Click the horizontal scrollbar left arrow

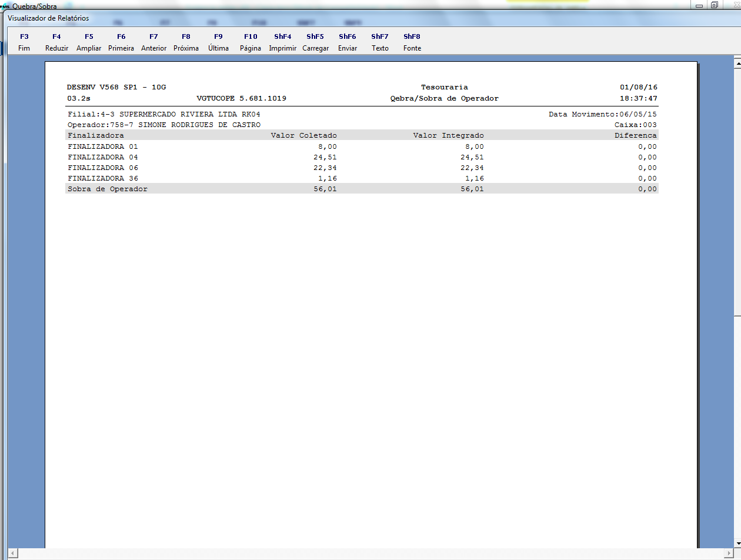click(14, 553)
